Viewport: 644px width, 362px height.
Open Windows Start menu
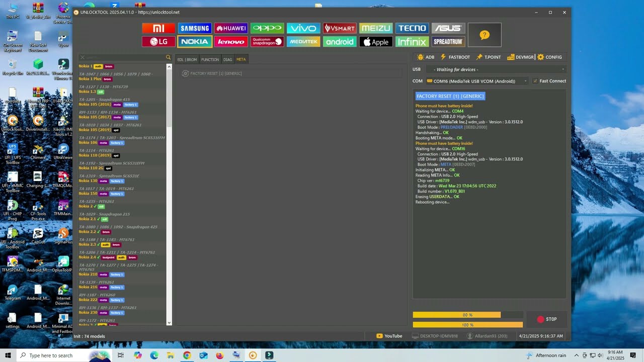pos(8,355)
